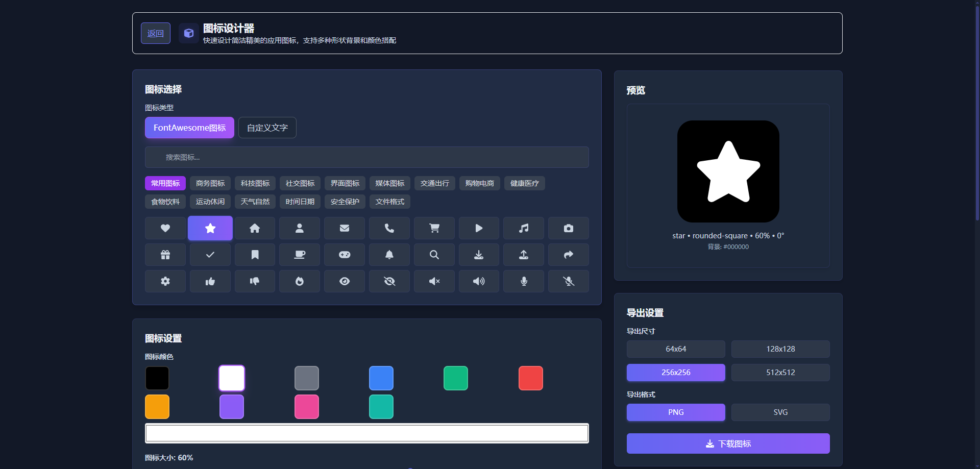Select the thumbs down icon
This screenshot has height=469, width=980.
tap(255, 281)
